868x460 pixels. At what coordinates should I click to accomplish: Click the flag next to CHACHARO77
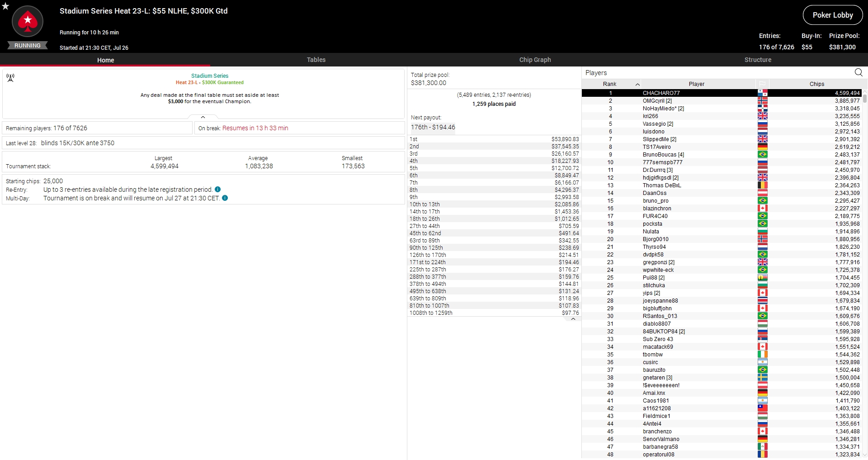(x=763, y=93)
